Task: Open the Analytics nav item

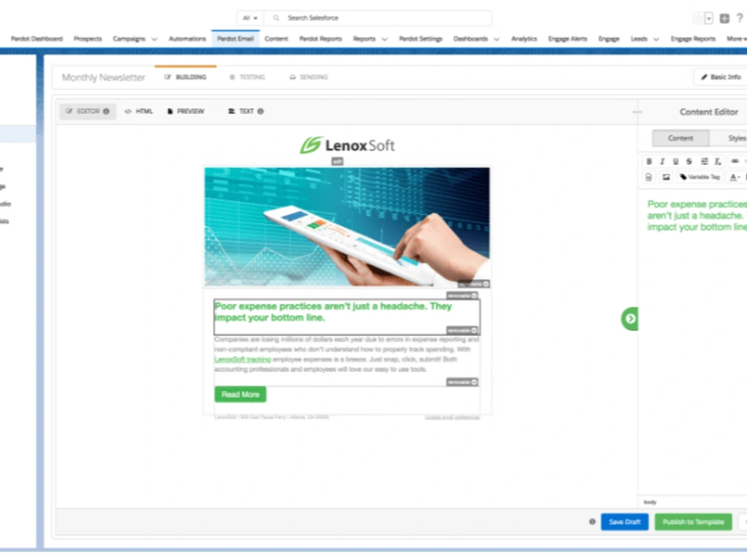Action: [524, 39]
